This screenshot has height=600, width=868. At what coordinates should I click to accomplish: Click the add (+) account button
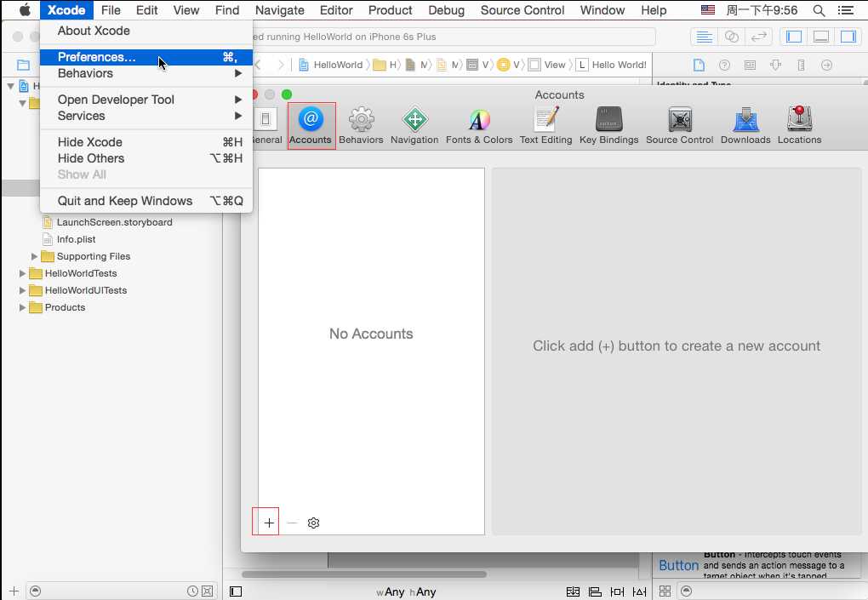pos(268,523)
